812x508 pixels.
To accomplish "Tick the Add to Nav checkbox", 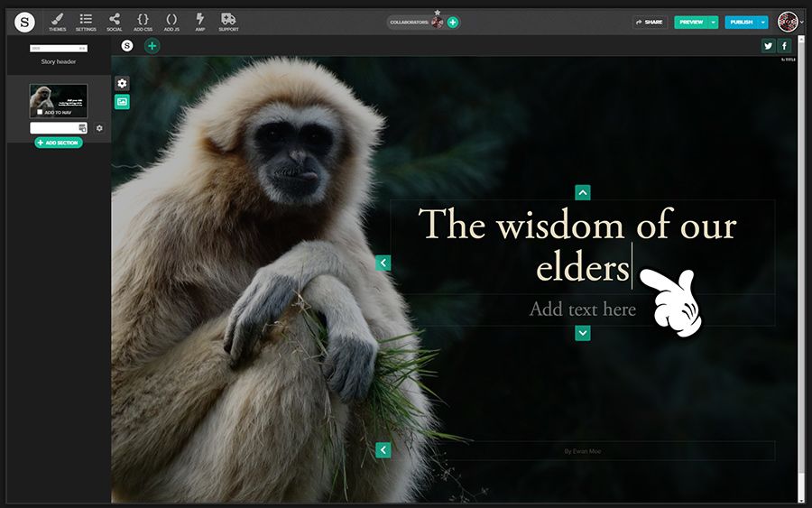I will pyautogui.click(x=40, y=112).
